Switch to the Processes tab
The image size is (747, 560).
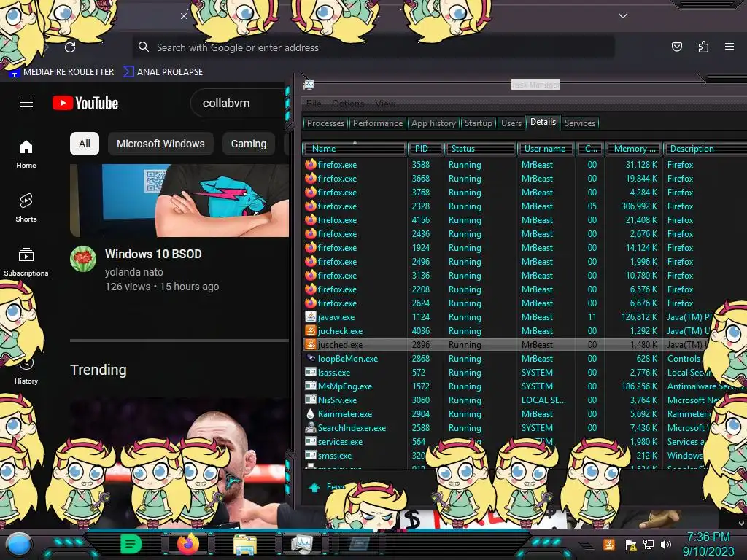point(325,122)
